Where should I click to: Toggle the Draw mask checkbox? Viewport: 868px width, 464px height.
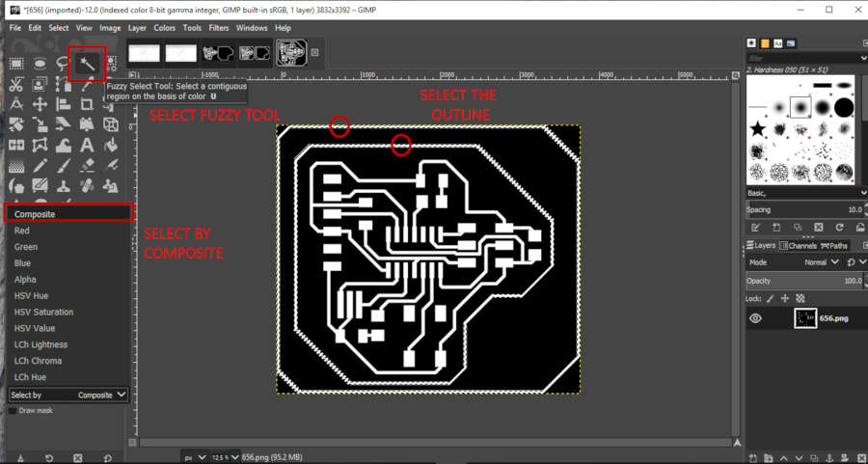[x=13, y=411]
